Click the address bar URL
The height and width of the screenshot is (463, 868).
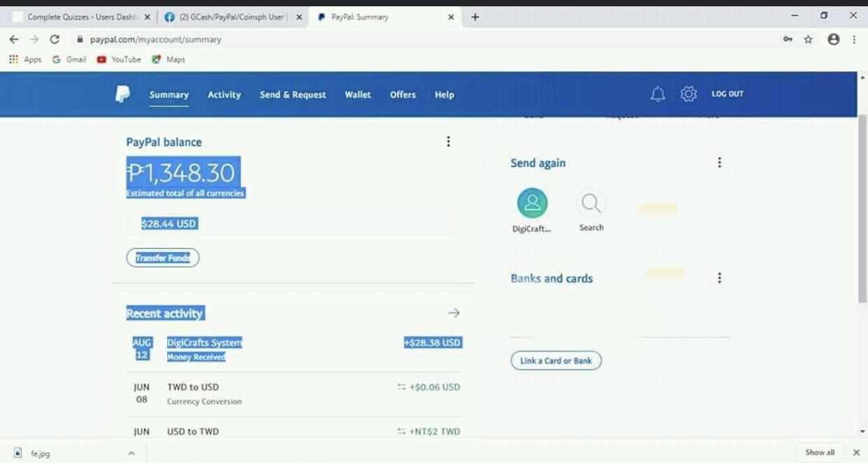(x=155, y=40)
